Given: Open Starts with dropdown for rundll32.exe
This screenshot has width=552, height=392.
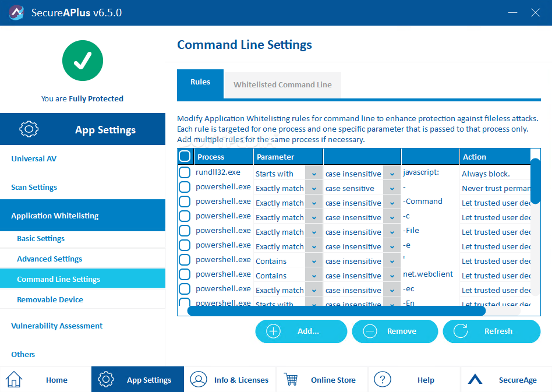Looking at the screenshot, I should [x=314, y=174].
